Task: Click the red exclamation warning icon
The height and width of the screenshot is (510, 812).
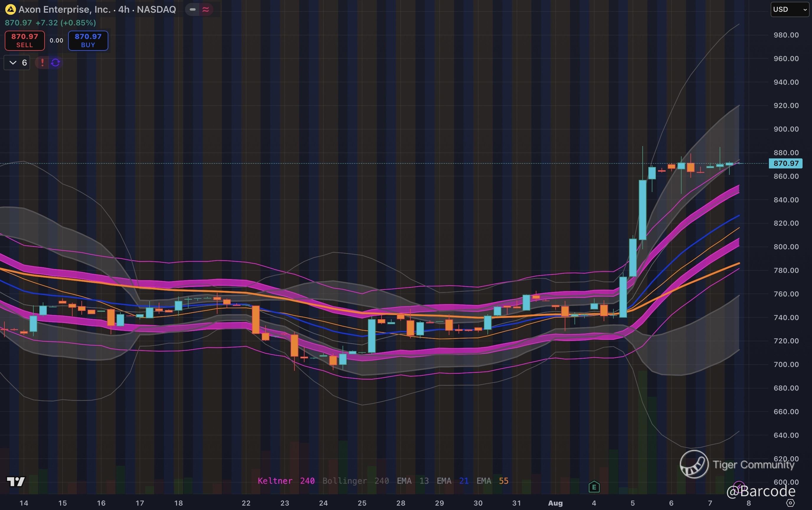Action: 42,63
